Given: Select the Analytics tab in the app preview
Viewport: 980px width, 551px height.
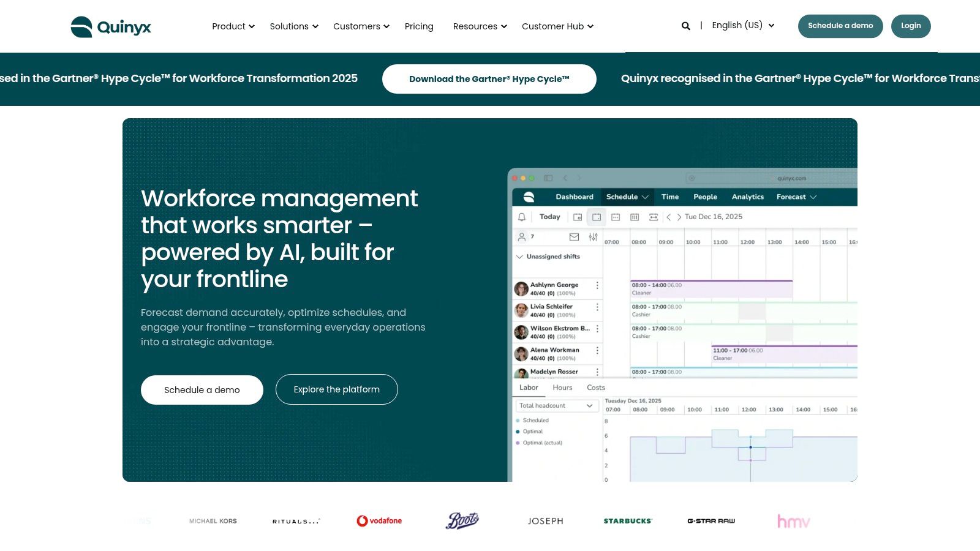Looking at the screenshot, I should [748, 197].
